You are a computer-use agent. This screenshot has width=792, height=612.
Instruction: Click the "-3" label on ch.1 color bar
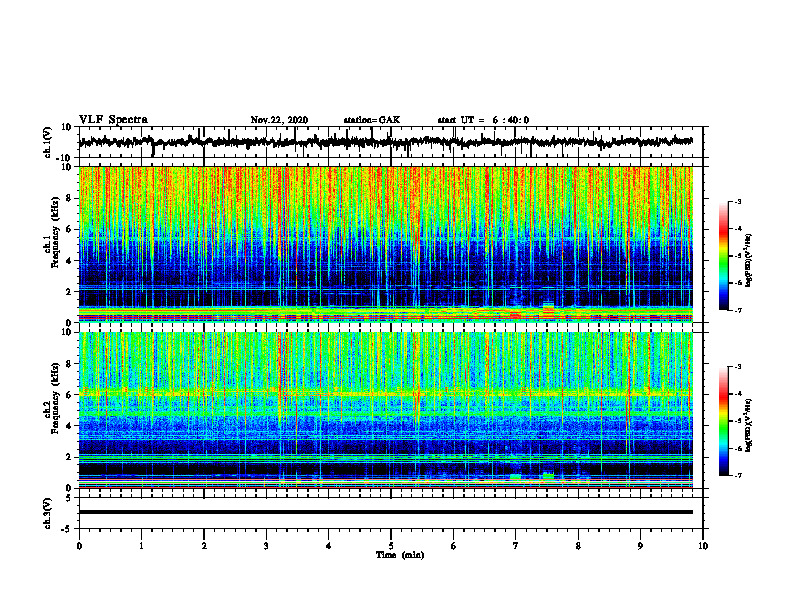(737, 201)
